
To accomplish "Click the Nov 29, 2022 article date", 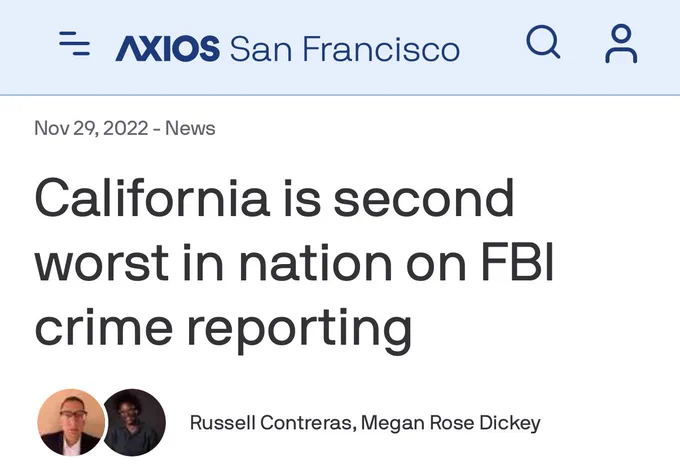I will click(91, 128).
